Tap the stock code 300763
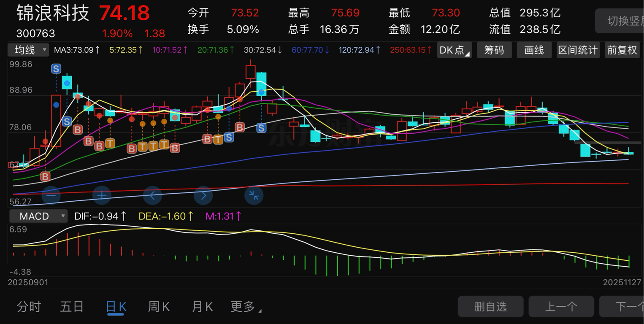Image resolution: width=644 pixels, height=324 pixels. 36,33
